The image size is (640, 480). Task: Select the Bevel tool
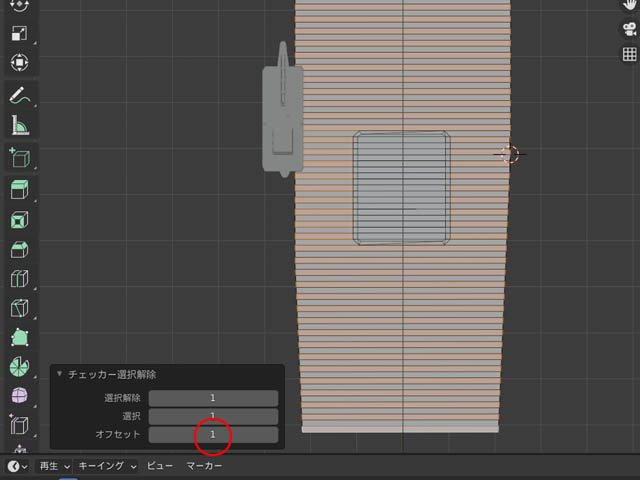pyautogui.click(x=19, y=249)
